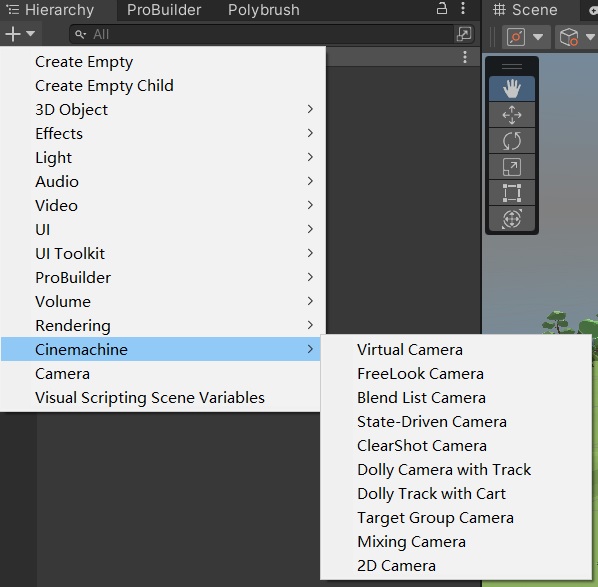The image size is (598, 587).
Task: Open dropdown arrow next to plus button
Action: point(31,34)
